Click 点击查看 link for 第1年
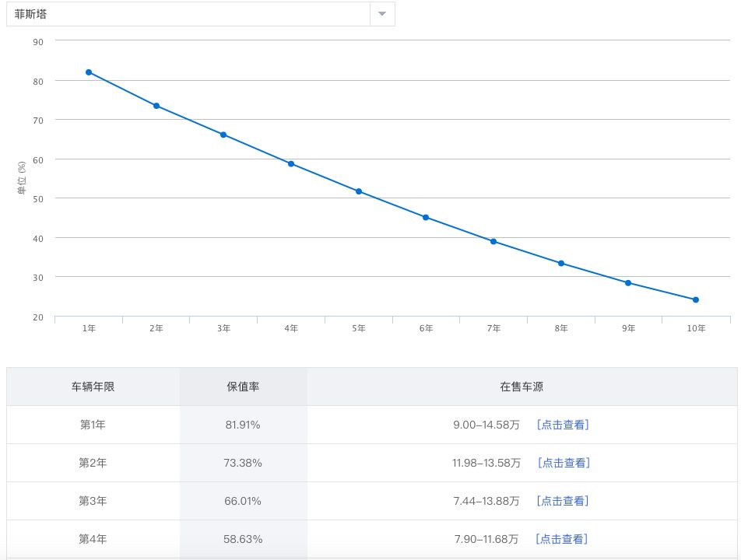 coord(563,425)
